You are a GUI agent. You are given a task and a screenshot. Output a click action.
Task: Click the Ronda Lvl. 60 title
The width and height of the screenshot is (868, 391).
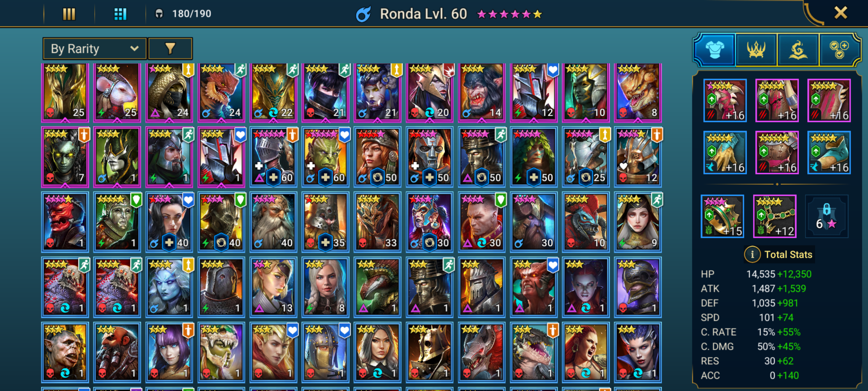coord(423,14)
